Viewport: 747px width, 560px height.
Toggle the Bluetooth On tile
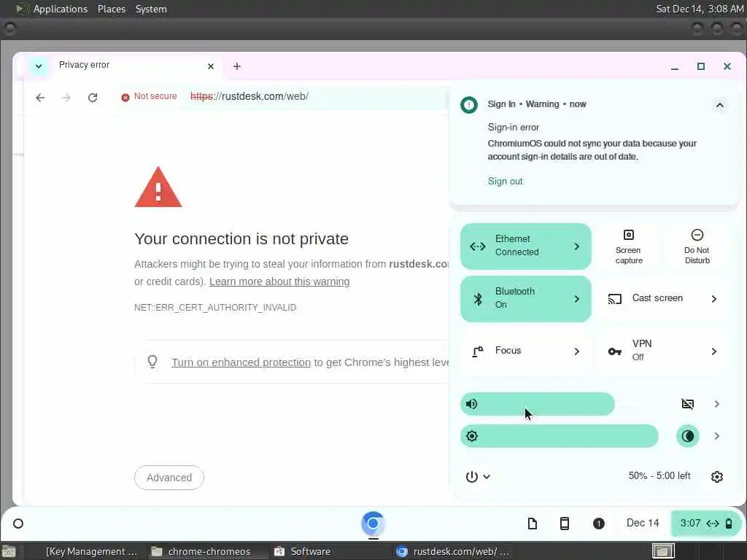click(x=525, y=298)
